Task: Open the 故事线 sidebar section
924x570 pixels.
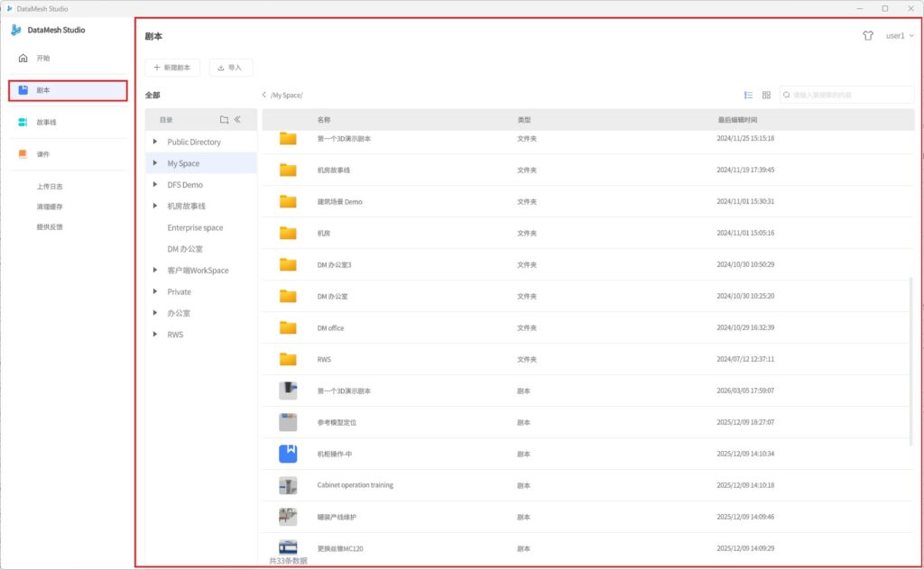Action: pyautogui.click(x=46, y=122)
